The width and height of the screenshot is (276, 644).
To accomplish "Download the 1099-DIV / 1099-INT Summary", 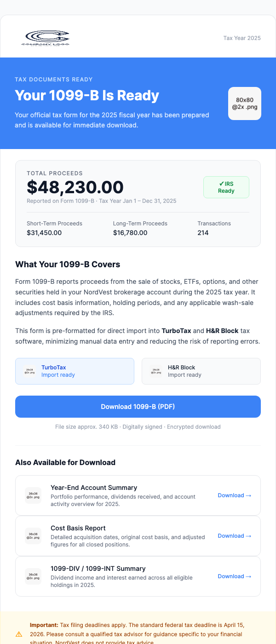I will (x=235, y=576).
